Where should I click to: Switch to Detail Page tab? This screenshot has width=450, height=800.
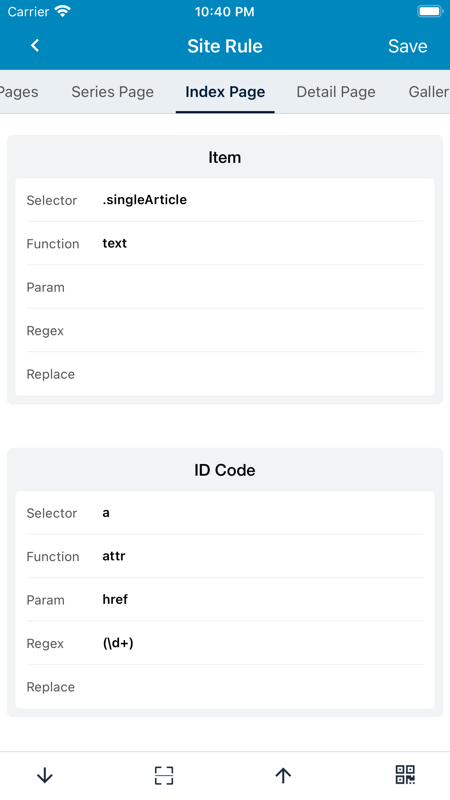click(336, 92)
